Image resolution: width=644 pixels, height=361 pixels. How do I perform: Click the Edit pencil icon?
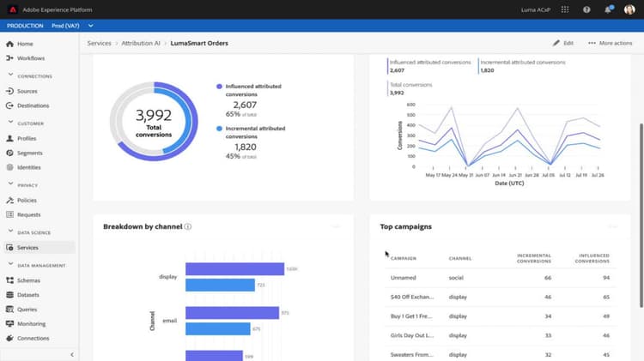(556, 43)
